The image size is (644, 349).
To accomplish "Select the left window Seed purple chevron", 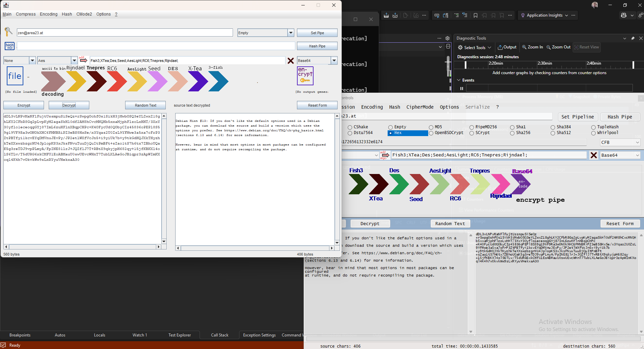I will pyautogui.click(x=157, y=81).
